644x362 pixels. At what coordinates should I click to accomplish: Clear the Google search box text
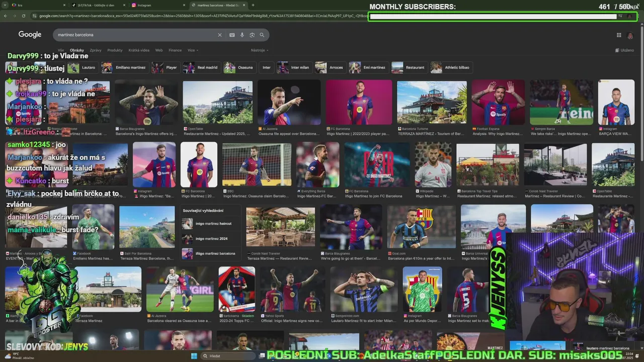coord(219,35)
